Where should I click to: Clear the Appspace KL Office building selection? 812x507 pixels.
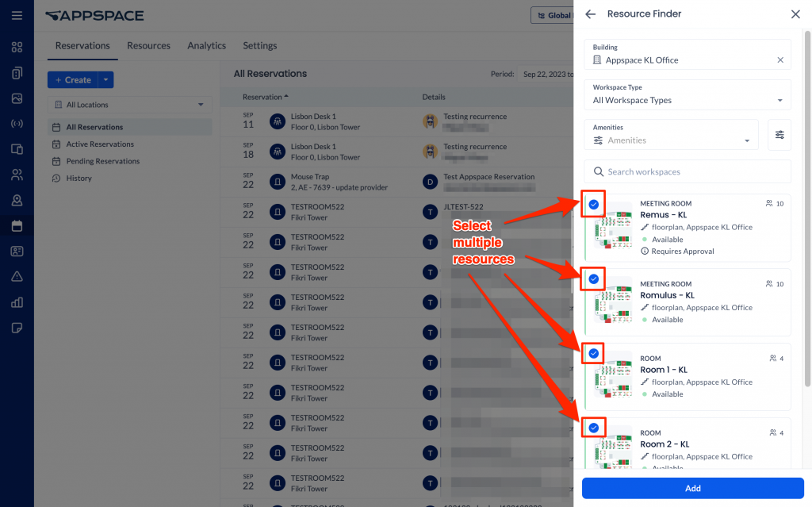click(780, 60)
